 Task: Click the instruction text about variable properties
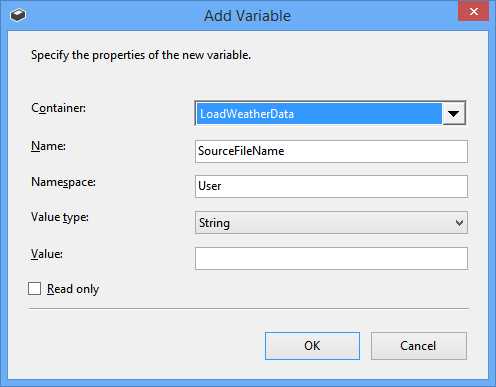click(141, 55)
